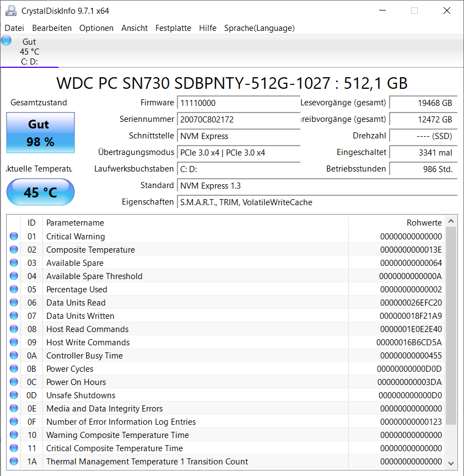Click the status orb for Power Cycles
This screenshot has height=476, width=464.
[14, 368]
